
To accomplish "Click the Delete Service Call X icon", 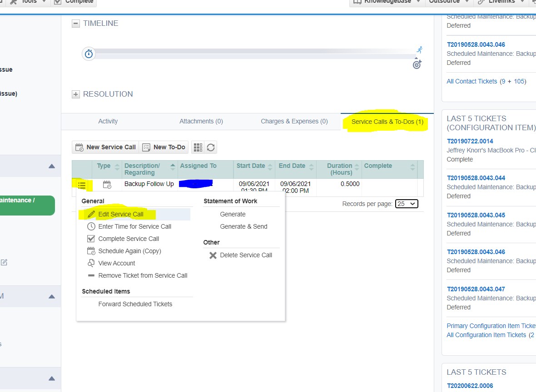I will (x=213, y=255).
